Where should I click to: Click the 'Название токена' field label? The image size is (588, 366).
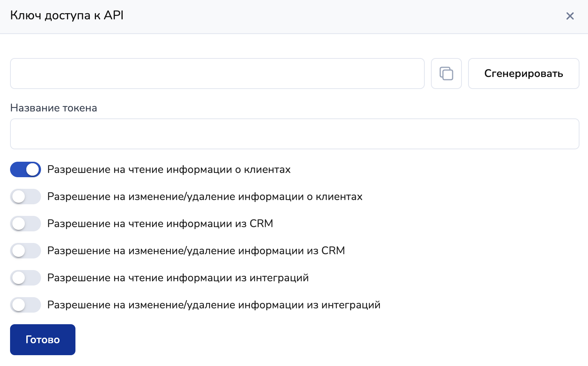53,108
